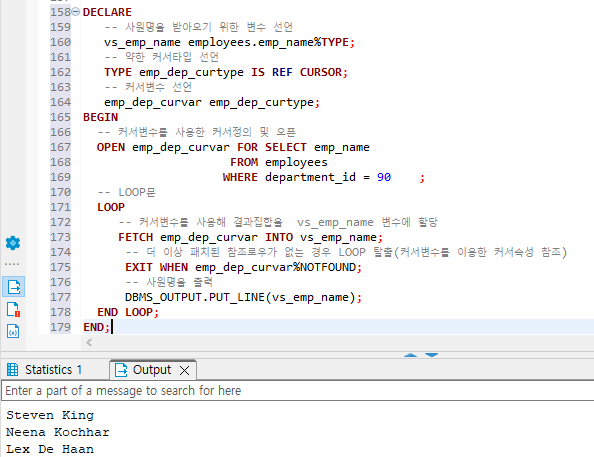Click the LOOP keyword on line 171
The width and height of the screenshot is (594, 457).
[111, 207]
